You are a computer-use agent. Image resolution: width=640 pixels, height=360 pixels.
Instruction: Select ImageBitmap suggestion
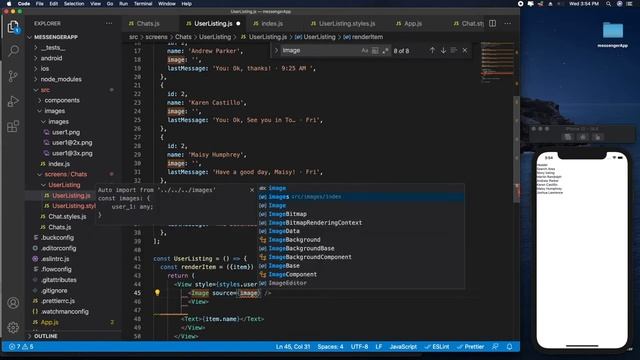pyautogui.click(x=361, y=214)
